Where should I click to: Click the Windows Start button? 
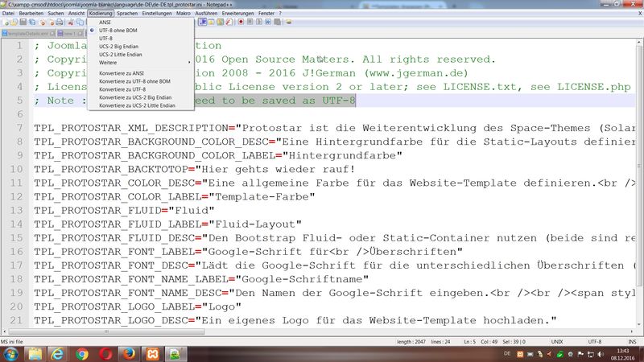(x=16, y=353)
